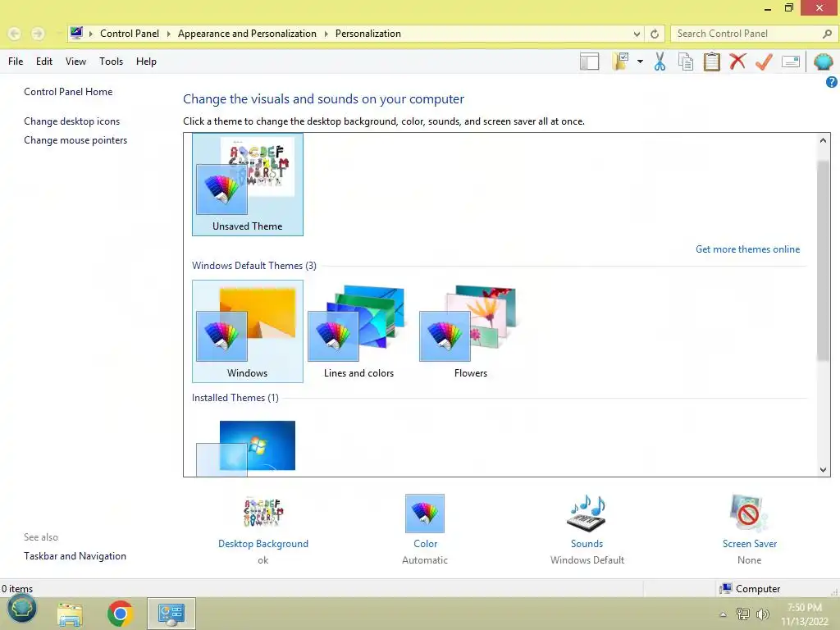Select the Windows default theme
Screen dimensions: 840x630
(x=248, y=331)
